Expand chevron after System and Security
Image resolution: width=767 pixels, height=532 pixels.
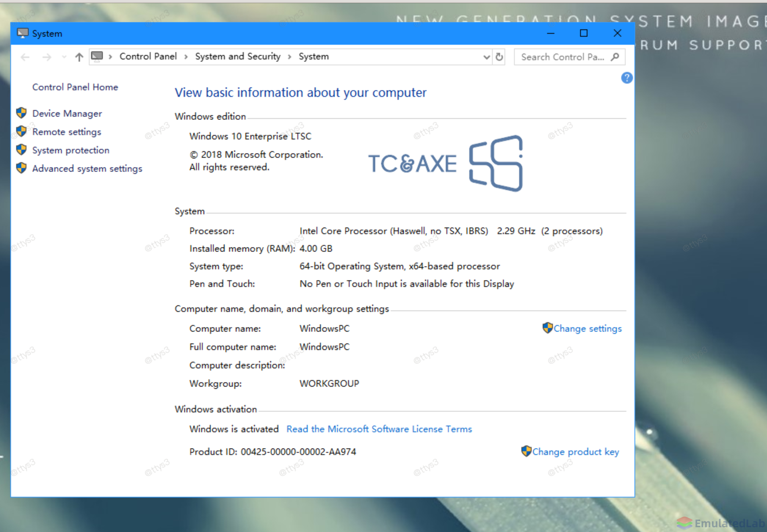coord(290,57)
